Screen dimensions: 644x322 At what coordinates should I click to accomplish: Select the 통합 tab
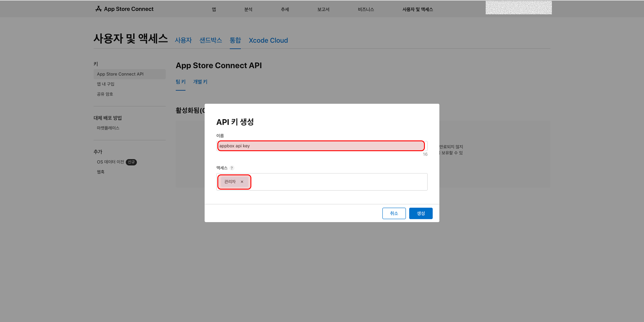point(235,40)
